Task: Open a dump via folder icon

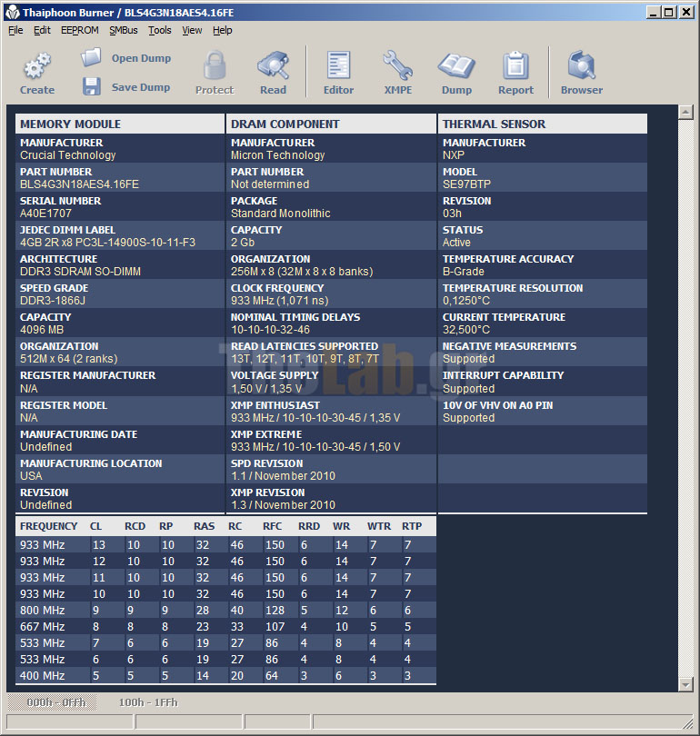Action: pos(91,58)
